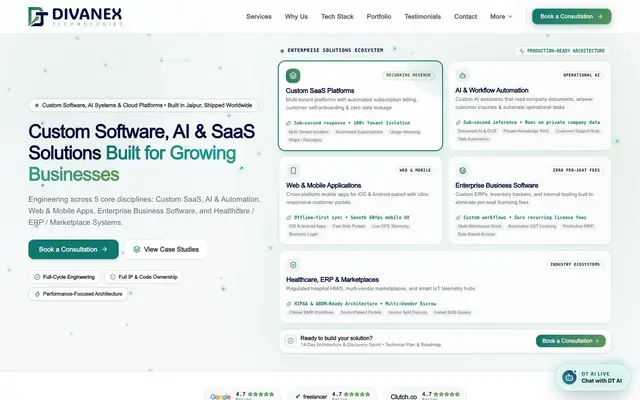640x400 pixels.
Task: Click the Web & Mobile tag
Action: click(x=415, y=170)
